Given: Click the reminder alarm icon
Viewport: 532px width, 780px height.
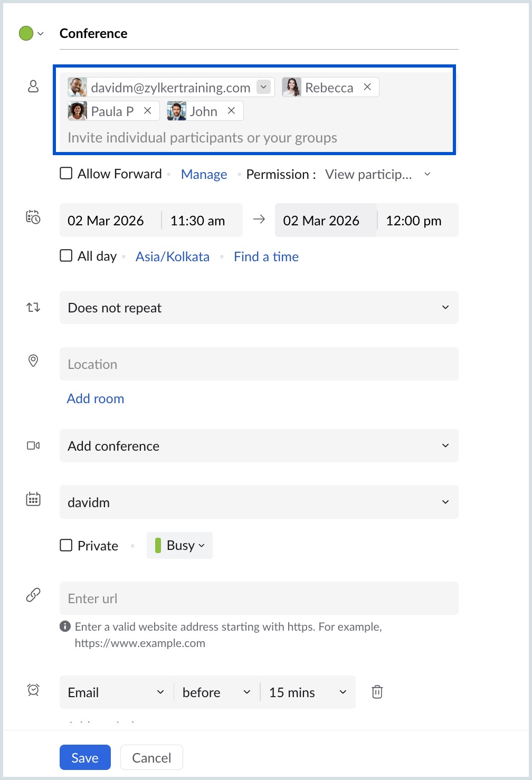Looking at the screenshot, I should [x=33, y=689].
